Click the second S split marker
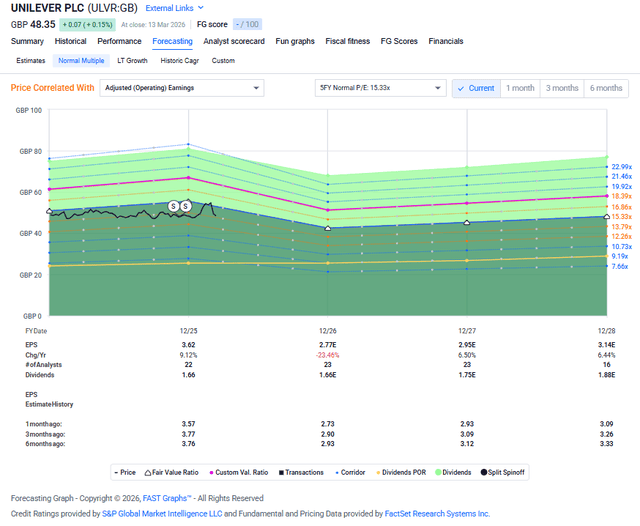This screenshot has height=526, width=640. (x=186, y=206)
